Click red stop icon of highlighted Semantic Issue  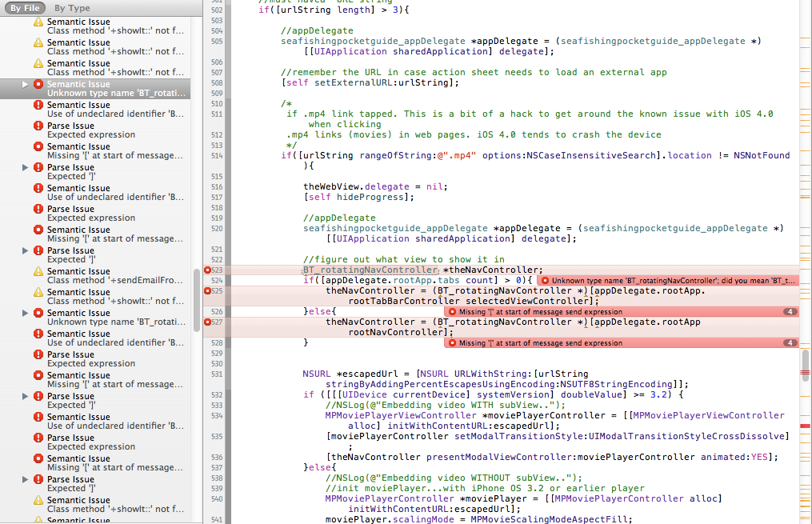tap(38, 84)
